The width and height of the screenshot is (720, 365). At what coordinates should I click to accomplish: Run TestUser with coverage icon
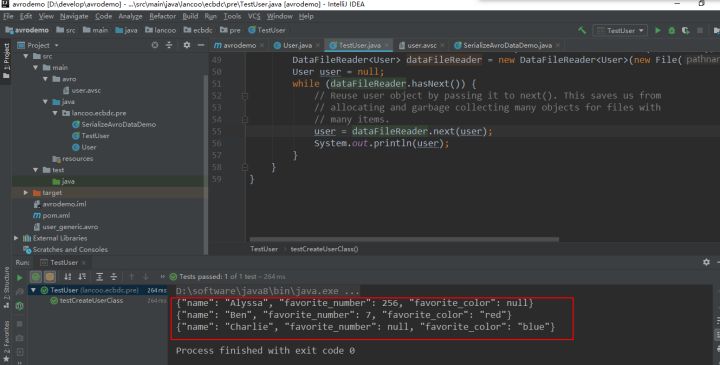(686, 30)
